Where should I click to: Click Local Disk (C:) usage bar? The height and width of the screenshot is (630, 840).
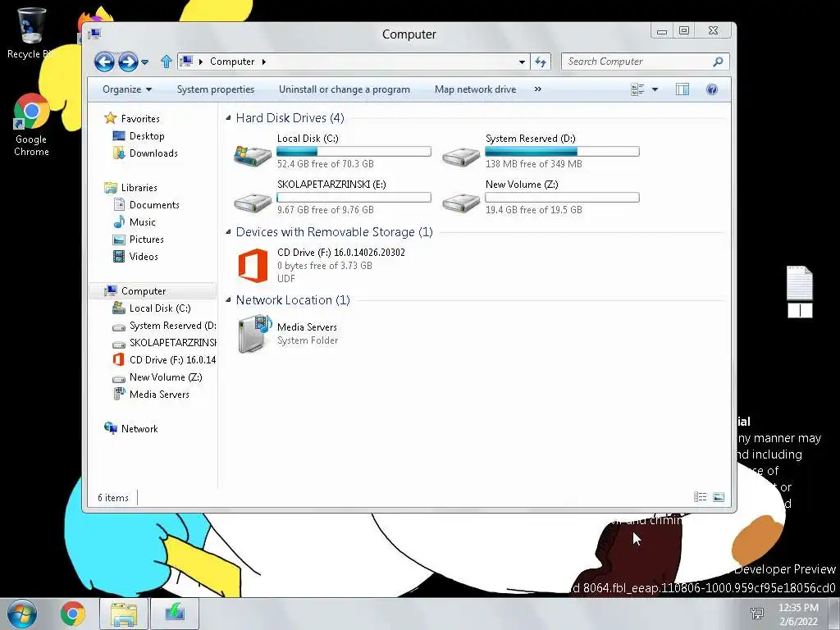pos(354,152)
